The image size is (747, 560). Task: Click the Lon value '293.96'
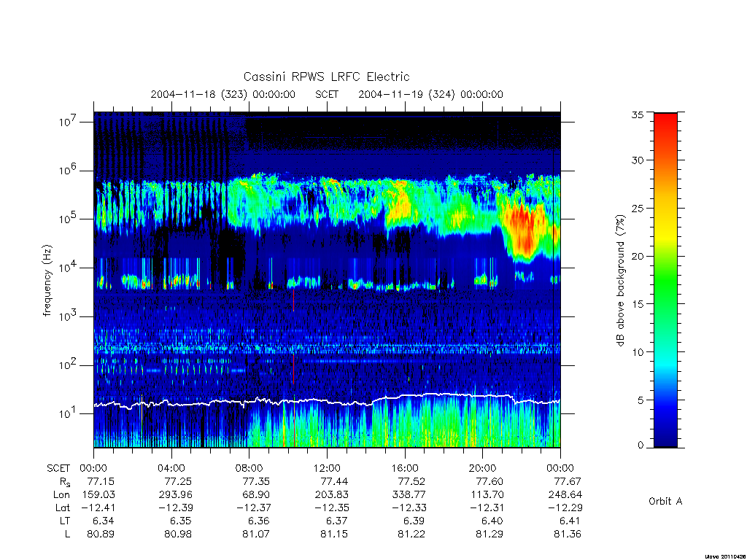175,495
